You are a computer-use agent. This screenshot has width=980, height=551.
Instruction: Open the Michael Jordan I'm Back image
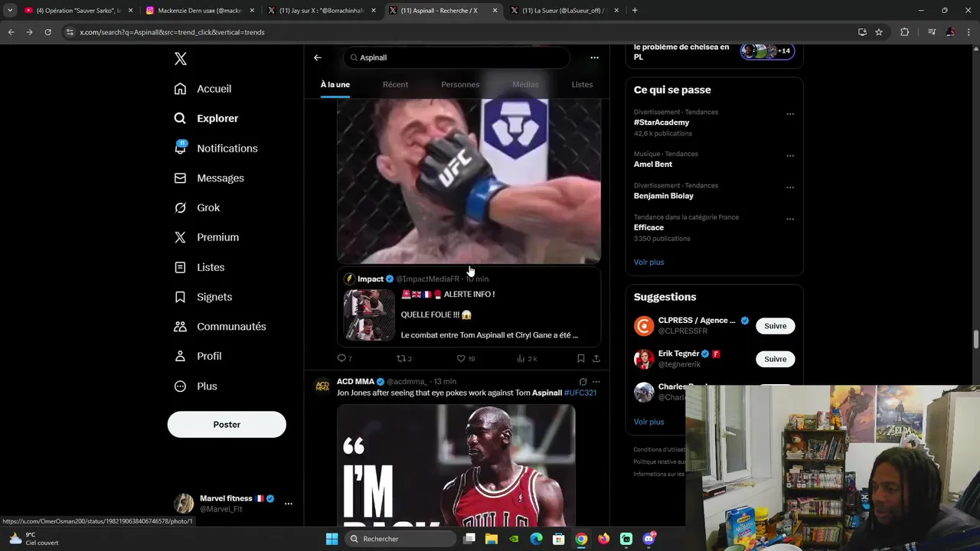pyautogui.click(x=456, y=465)
